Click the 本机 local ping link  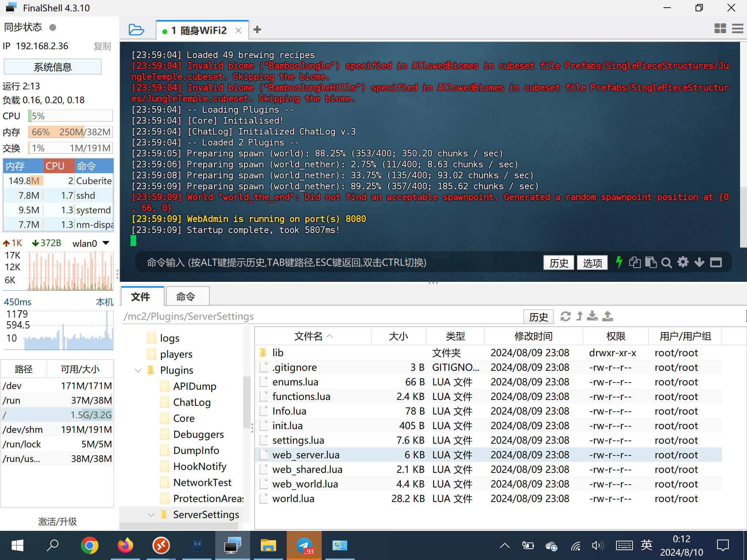click(x=104, y=302)
